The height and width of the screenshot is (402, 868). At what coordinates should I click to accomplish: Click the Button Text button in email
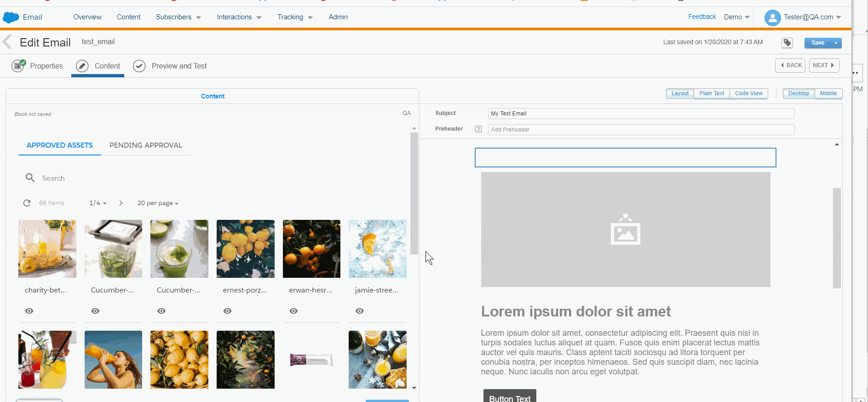point(510,396)
